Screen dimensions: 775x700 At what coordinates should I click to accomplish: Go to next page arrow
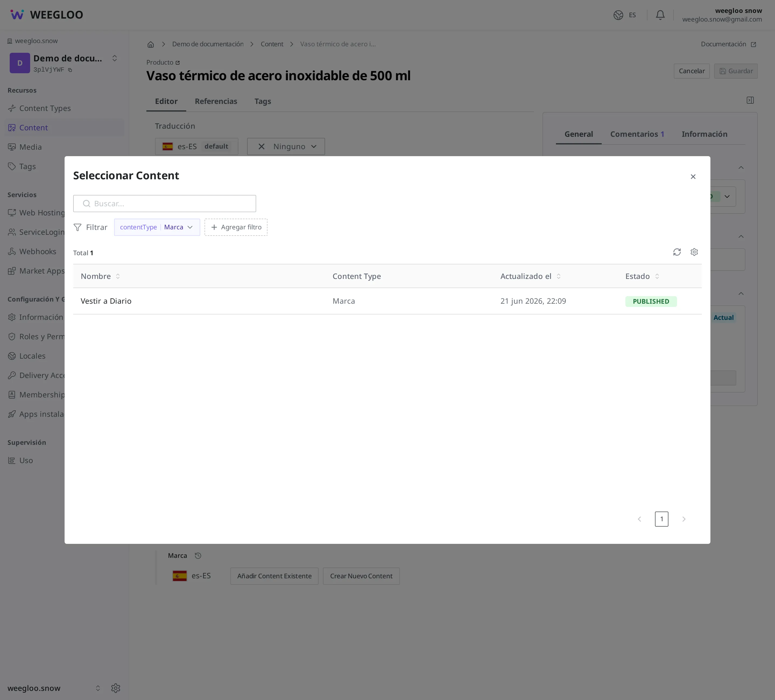[x=684, y=519]
